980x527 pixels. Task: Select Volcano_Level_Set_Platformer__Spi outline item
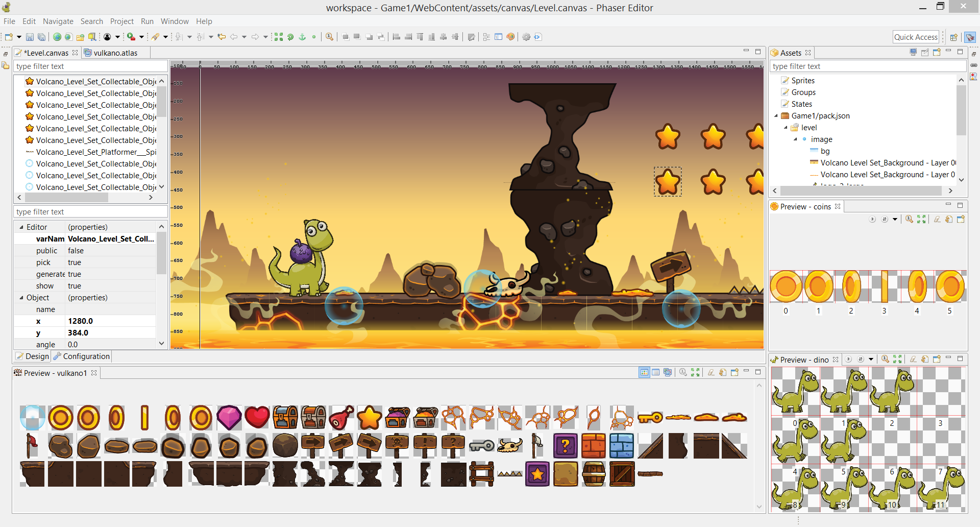coord(90,152)
